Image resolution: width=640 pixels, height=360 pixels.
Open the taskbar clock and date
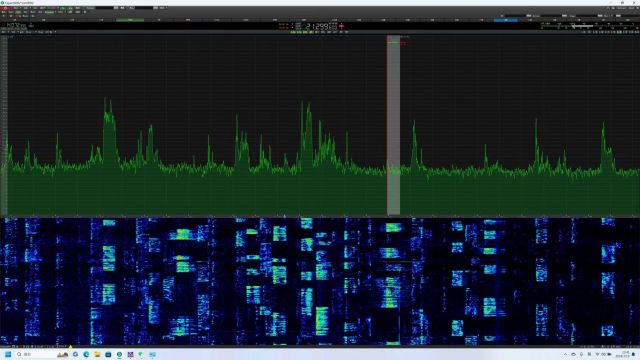[x=623, y=354]
